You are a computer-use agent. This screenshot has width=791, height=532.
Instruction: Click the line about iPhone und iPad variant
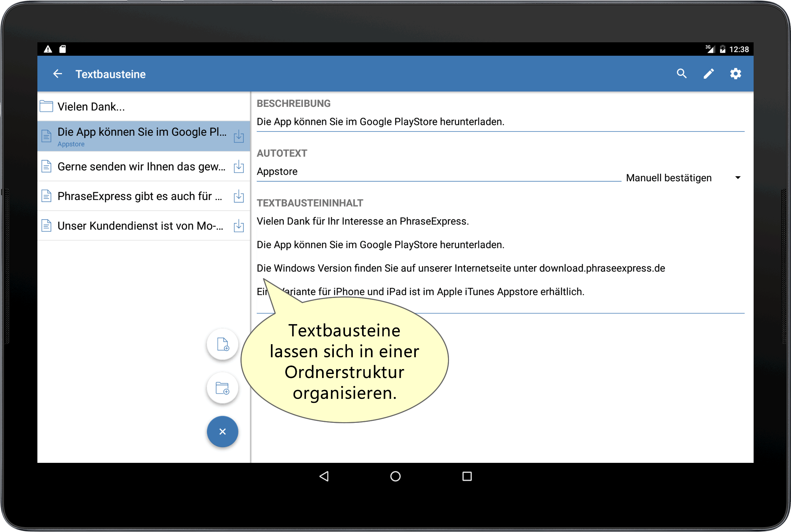(420, 291)
